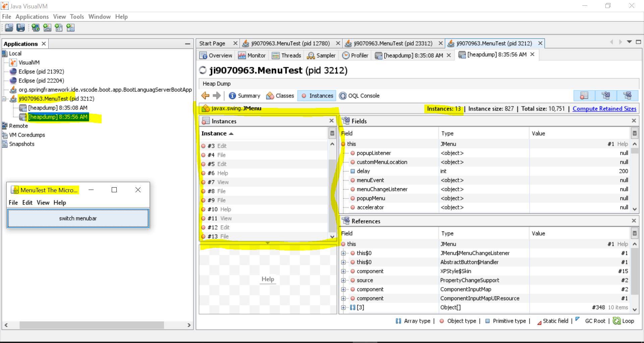Click the Applications panel horizontal scrollbar
Viewport: 644px width, 343px height.
tap(91, 325)
